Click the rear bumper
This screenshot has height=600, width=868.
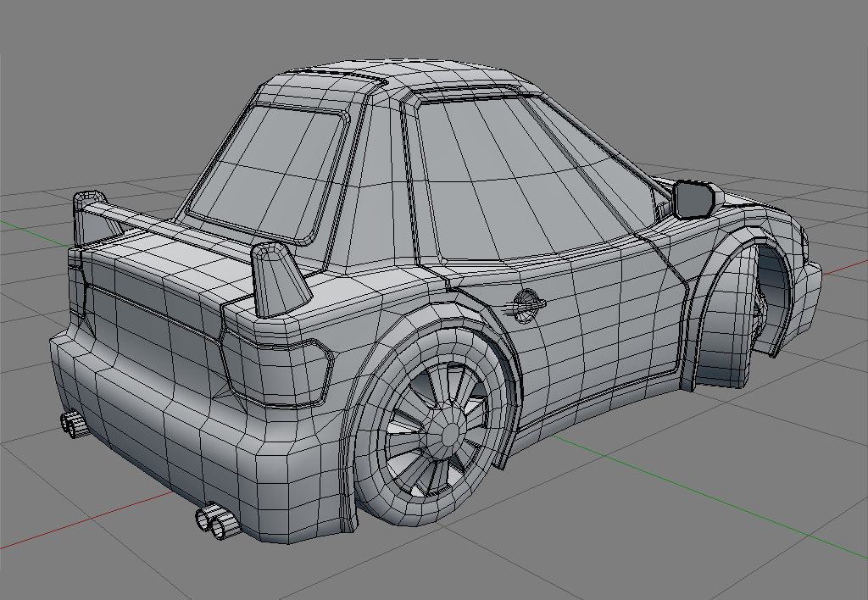tap(170, 441)
